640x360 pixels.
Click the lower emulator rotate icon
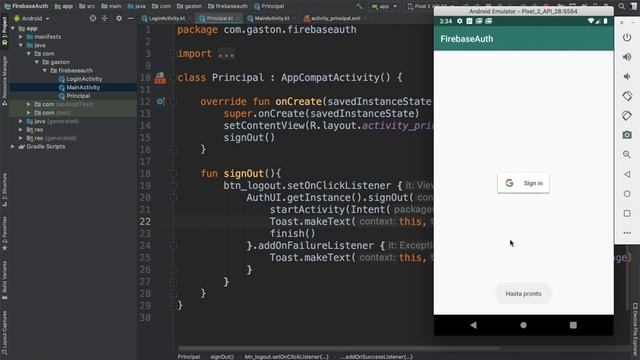point(627,116)
